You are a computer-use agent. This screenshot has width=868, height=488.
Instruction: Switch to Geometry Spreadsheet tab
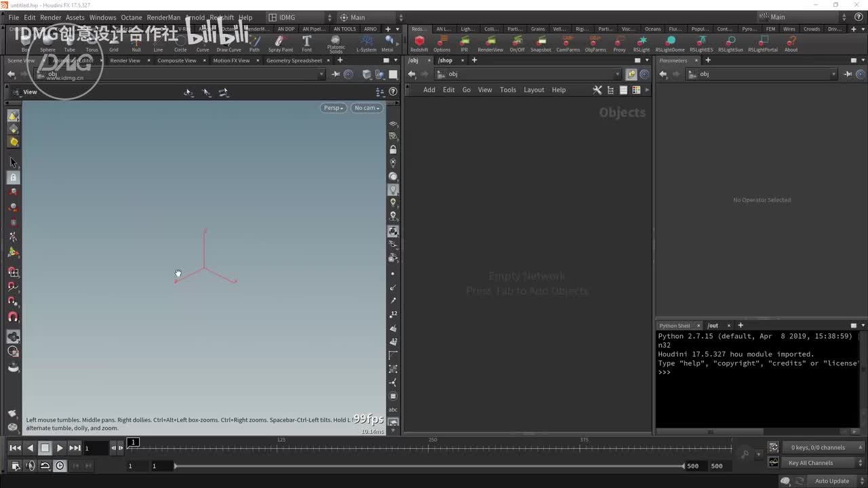(x=294, y=60)
